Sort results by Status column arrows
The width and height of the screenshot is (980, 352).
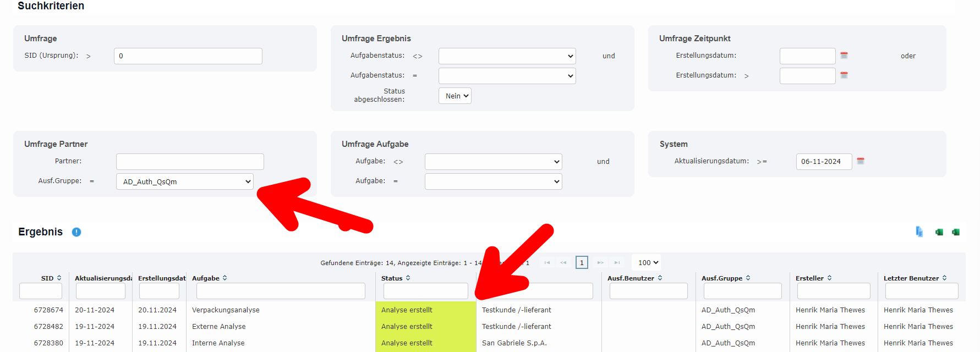coord(408,278)
